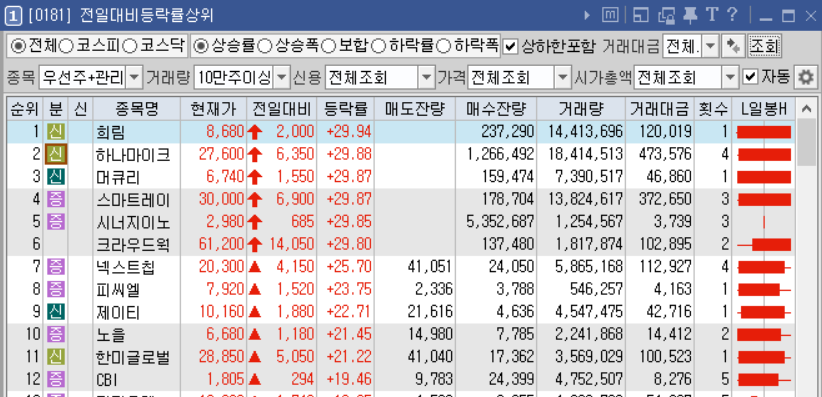Open font settings with the T icon
822x397 pixels.
[711, 15]
